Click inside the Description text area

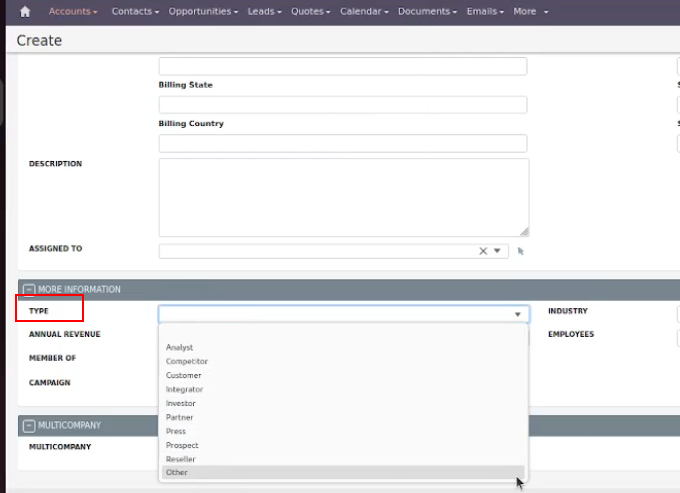point(342,196)
